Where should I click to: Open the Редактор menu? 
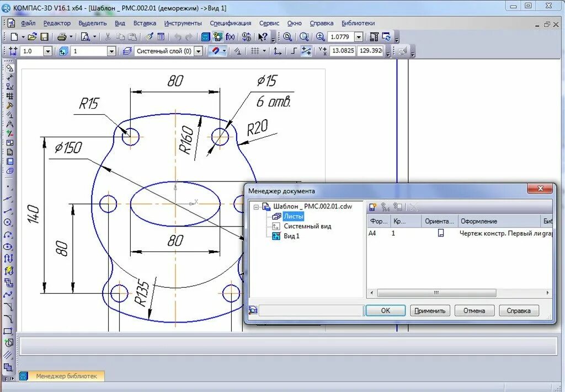(x=57, y=23)
